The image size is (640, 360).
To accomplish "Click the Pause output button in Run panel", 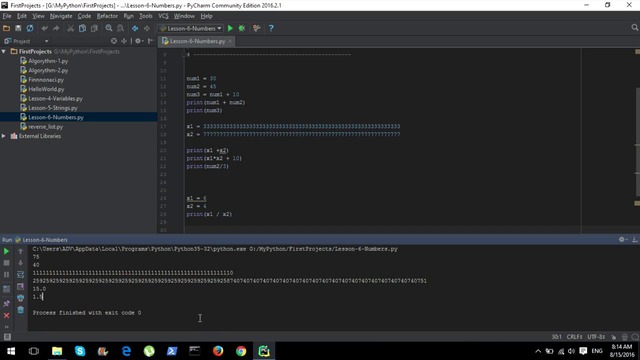I will point(6,275).
